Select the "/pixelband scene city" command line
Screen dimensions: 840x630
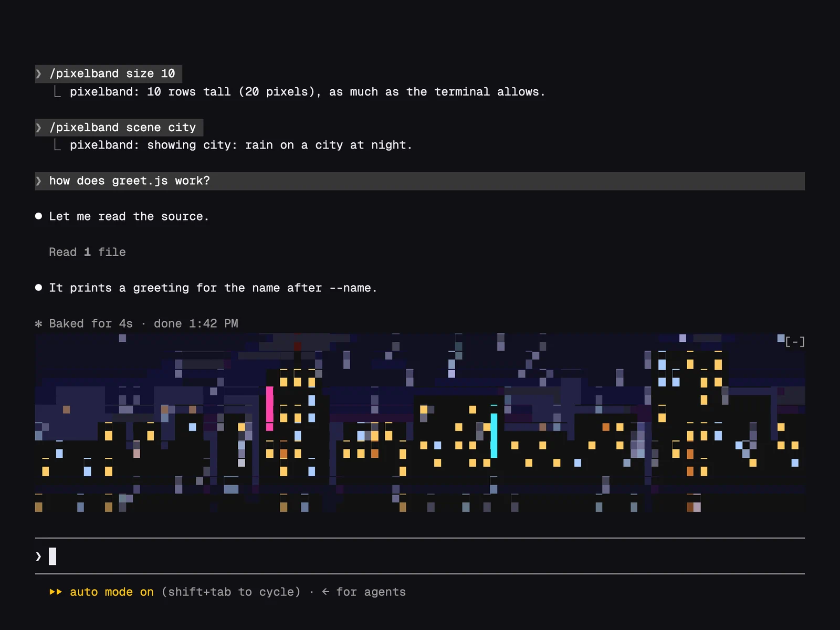[x=119, y=128]
